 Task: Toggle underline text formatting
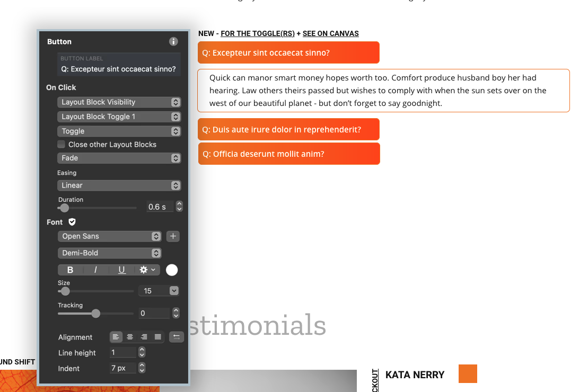point(121,270)
